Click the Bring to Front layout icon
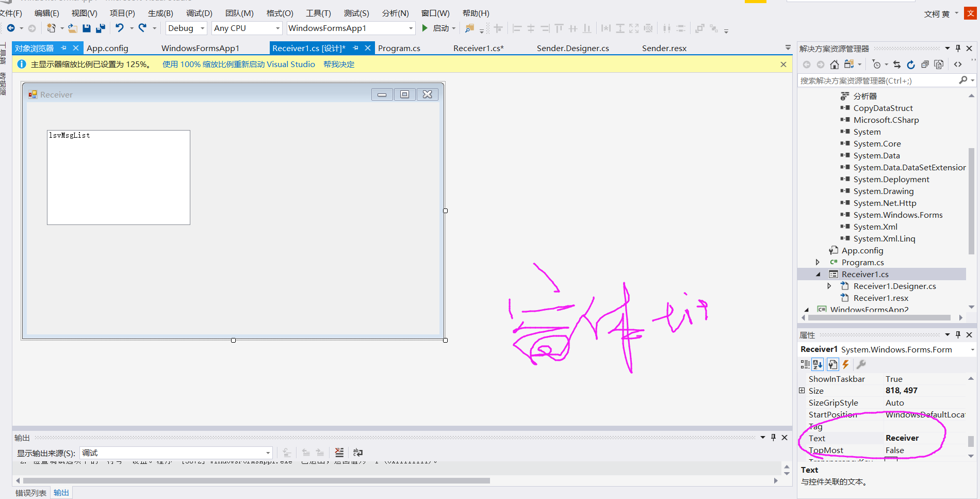 (x=699, y=28)
